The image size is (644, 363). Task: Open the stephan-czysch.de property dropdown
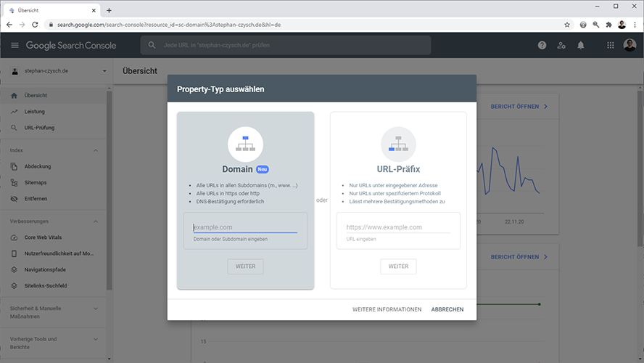point(58,71)
